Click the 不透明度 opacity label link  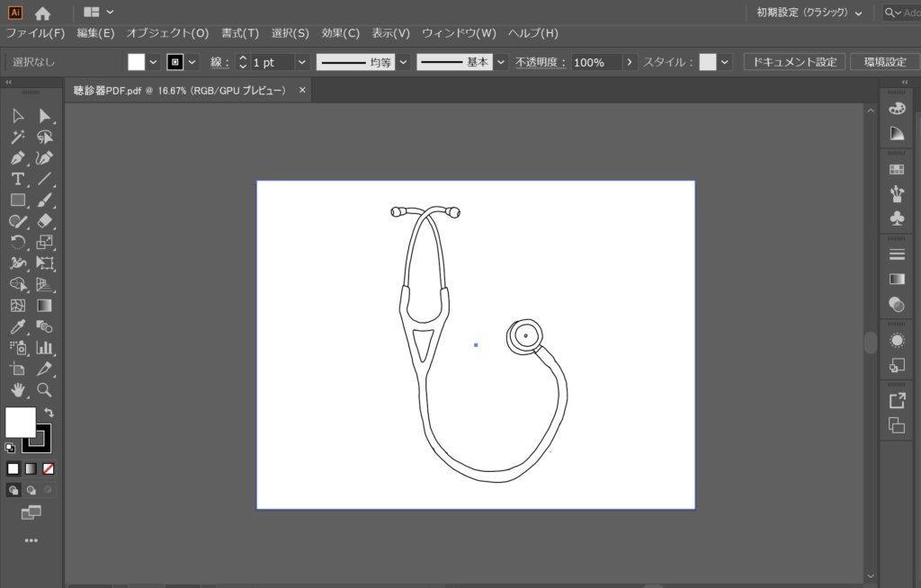coord(540,62)
